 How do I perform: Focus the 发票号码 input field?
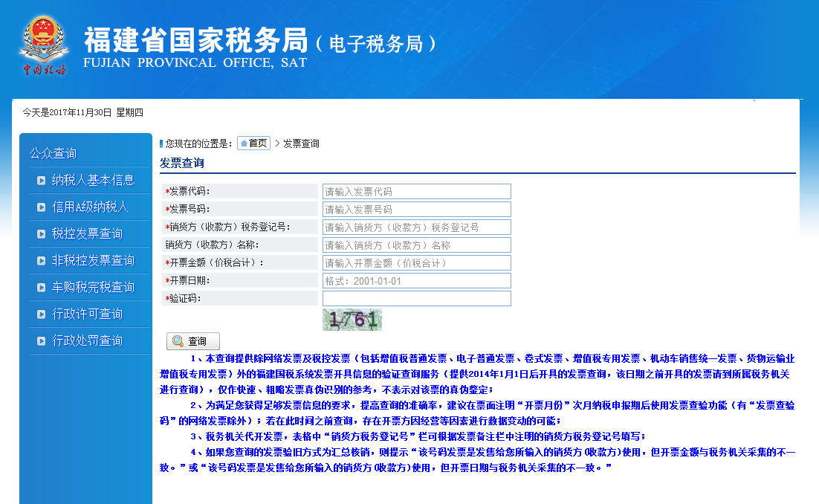417,210
